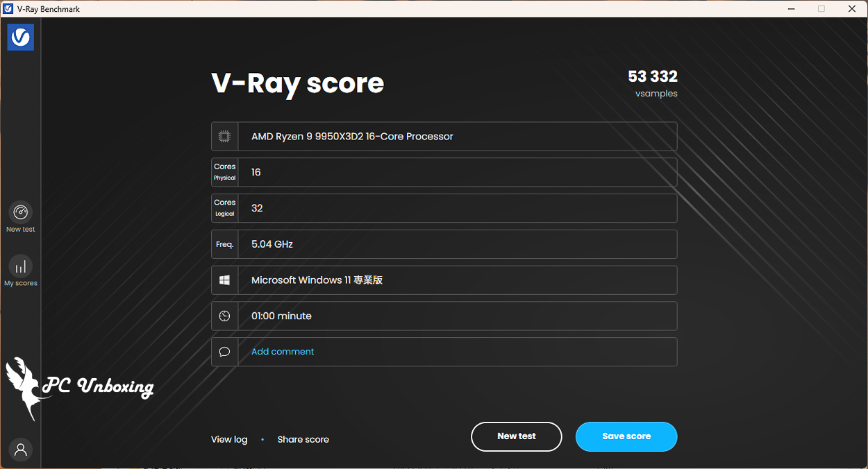Open New test gauge icon
The image size is (868, 469).
tap(21, 212)
